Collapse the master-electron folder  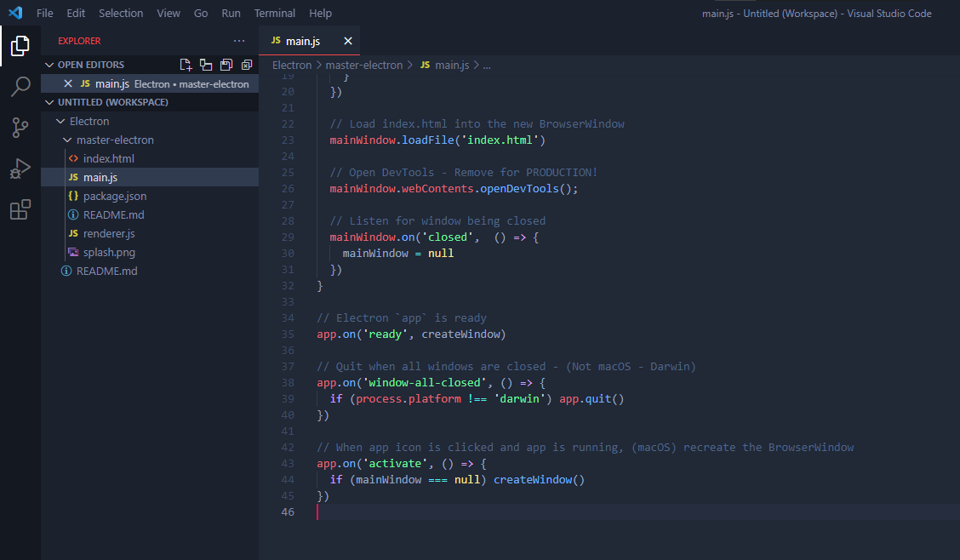coord(67,140)
